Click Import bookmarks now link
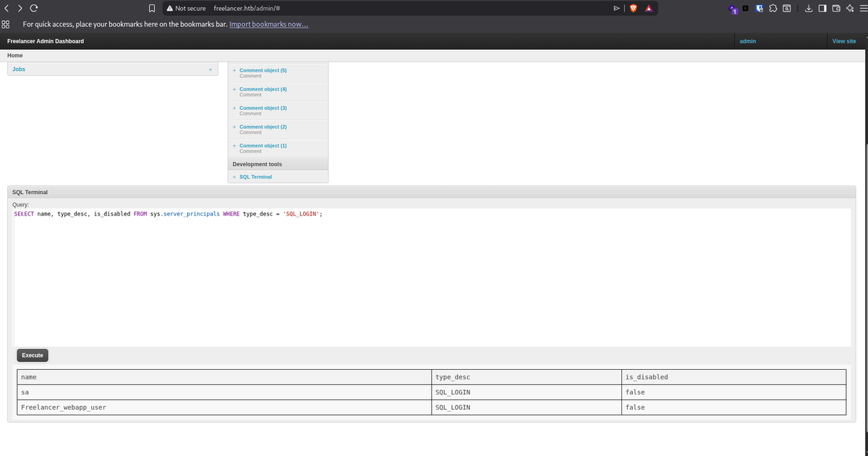This screenshot has height=456, width=868. [269, 24]
